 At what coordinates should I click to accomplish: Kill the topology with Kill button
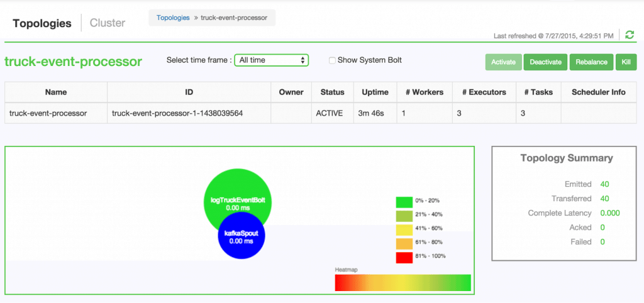pyautogui.click(x=626, y=62)
